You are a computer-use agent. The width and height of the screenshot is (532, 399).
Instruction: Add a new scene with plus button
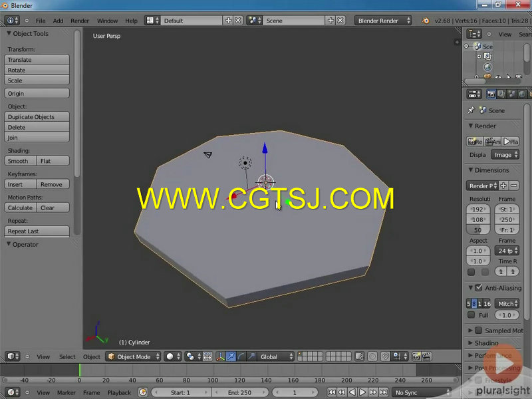[331, 21]
